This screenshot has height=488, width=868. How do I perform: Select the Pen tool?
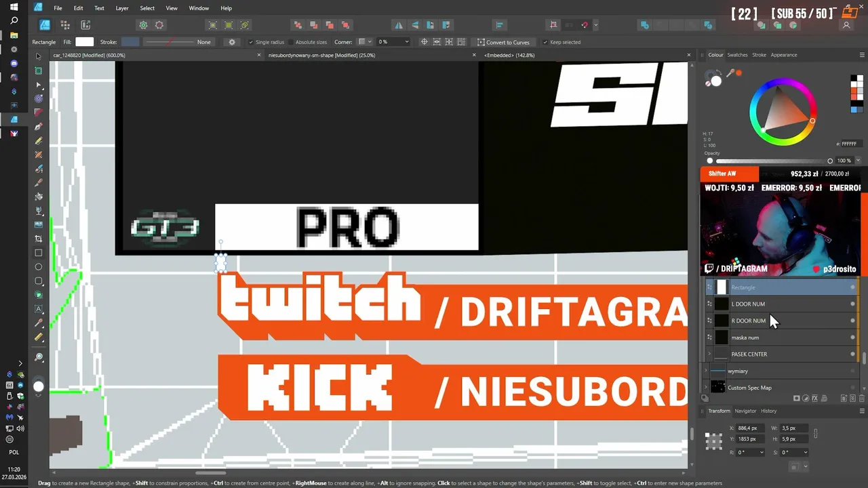point(39,127)
